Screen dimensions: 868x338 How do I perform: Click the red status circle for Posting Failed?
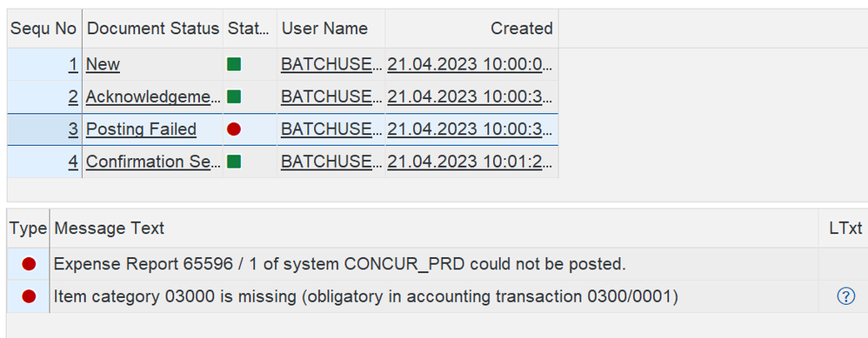pos(234,129)
